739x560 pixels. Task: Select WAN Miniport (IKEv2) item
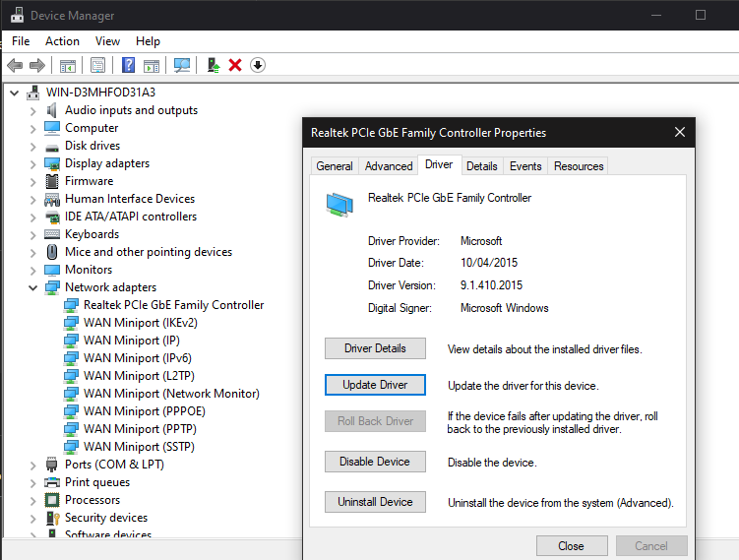click(x=141, y=323)
